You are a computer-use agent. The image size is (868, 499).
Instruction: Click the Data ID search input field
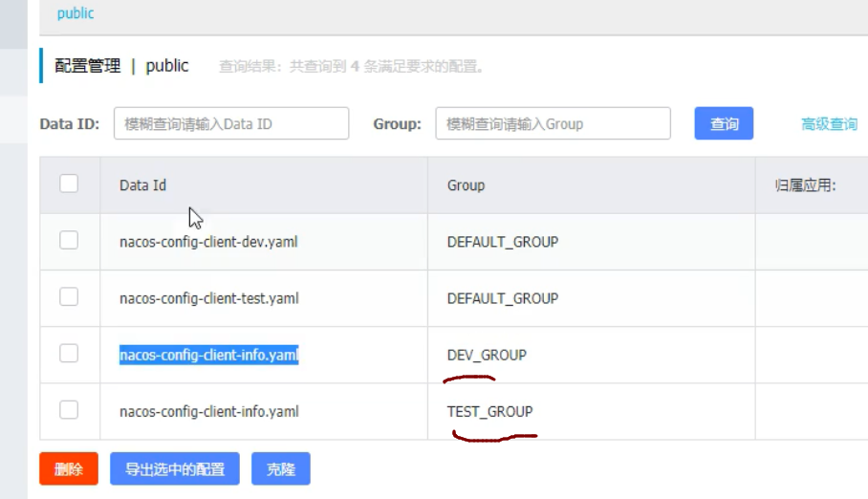point(230,123)
